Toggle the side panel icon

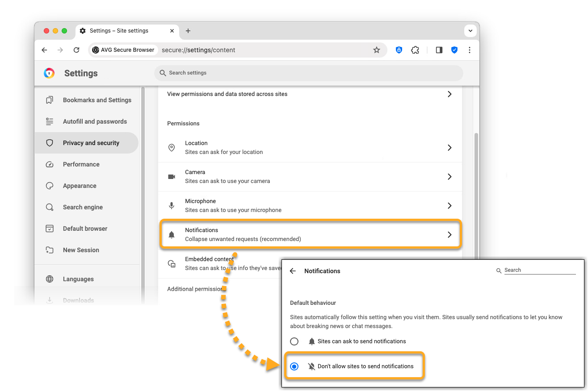click(439, 50)
